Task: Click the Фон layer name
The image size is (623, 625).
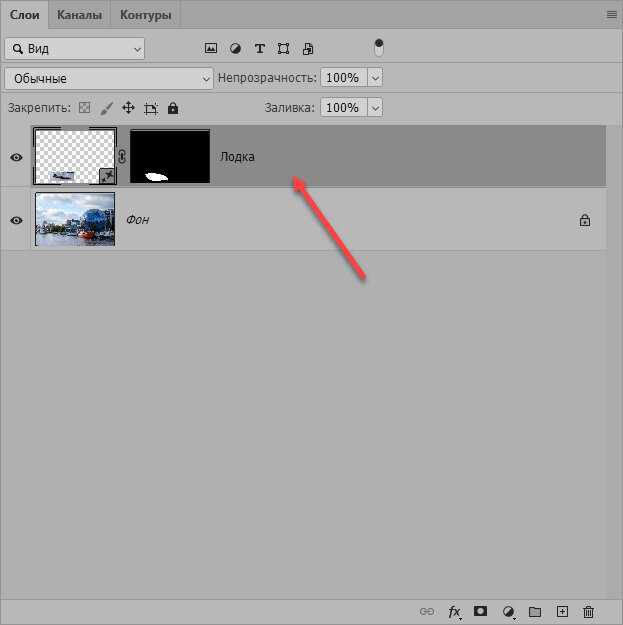Action: (x=138, y=220)
